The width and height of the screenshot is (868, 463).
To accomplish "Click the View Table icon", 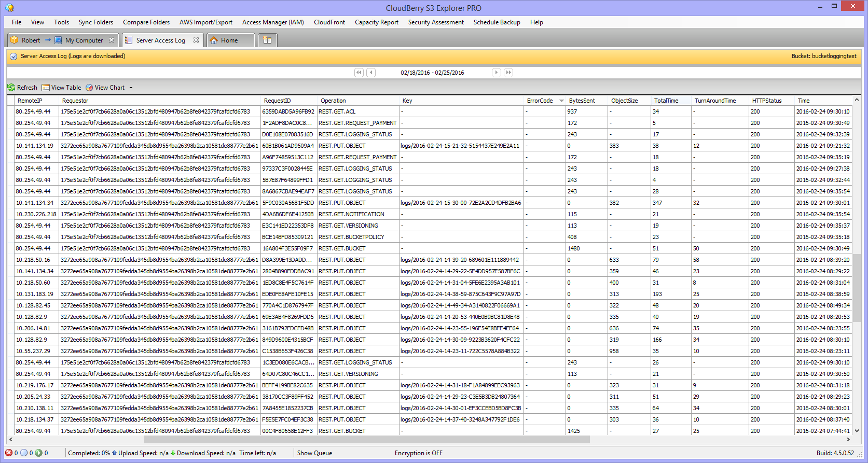I will [46, 88].
